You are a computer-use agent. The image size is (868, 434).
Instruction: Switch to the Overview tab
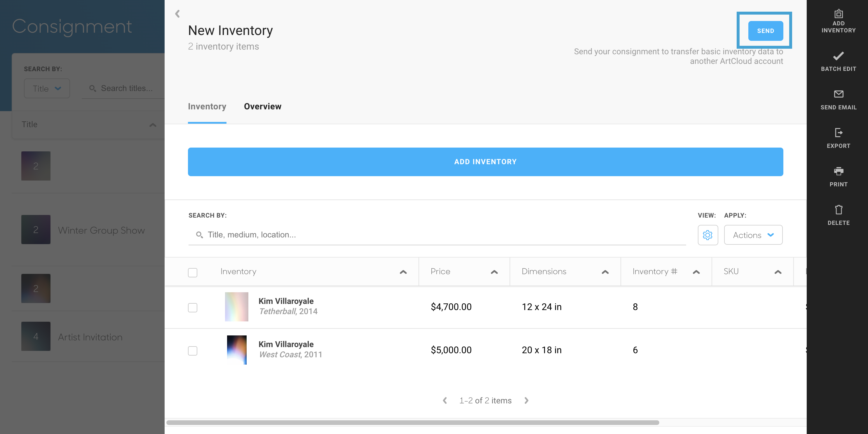tap(262, 106)
